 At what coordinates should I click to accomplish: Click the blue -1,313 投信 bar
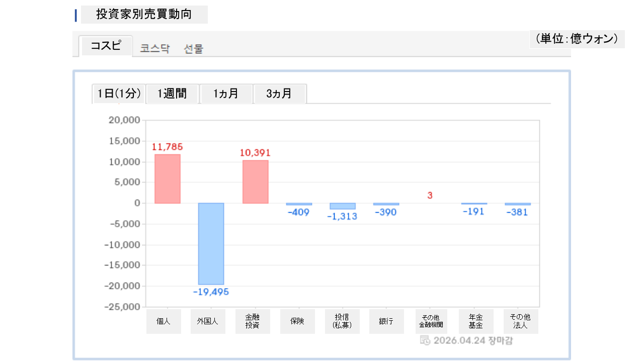tap(343, 206)
